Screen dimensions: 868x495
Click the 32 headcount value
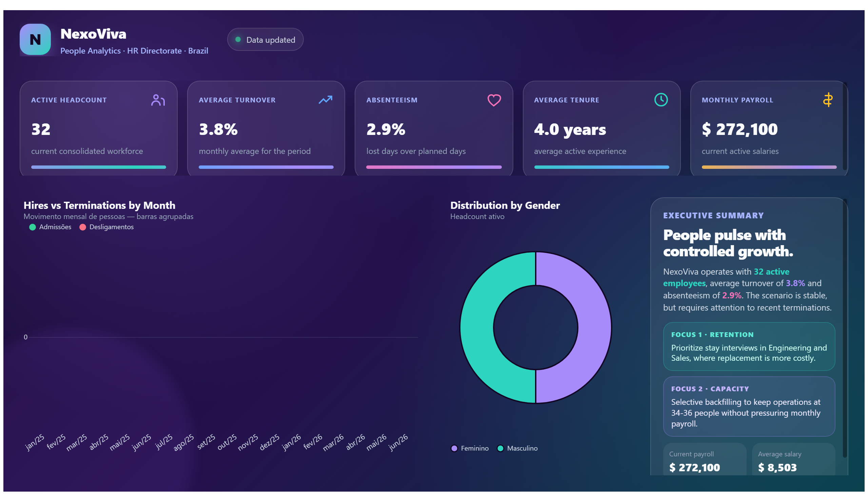(x=41, y=129)
